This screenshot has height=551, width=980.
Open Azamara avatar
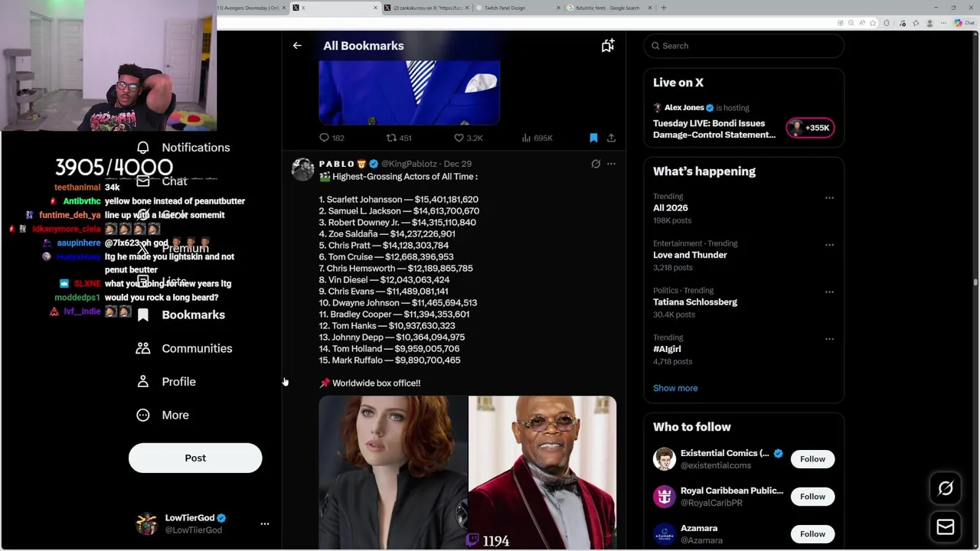pos(665,534)
